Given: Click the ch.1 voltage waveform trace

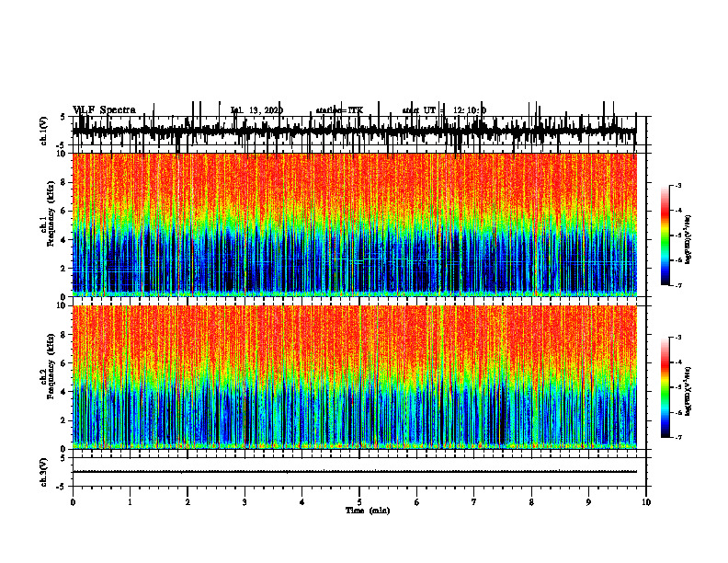Looking at the screenshot, I should point(354,131).
